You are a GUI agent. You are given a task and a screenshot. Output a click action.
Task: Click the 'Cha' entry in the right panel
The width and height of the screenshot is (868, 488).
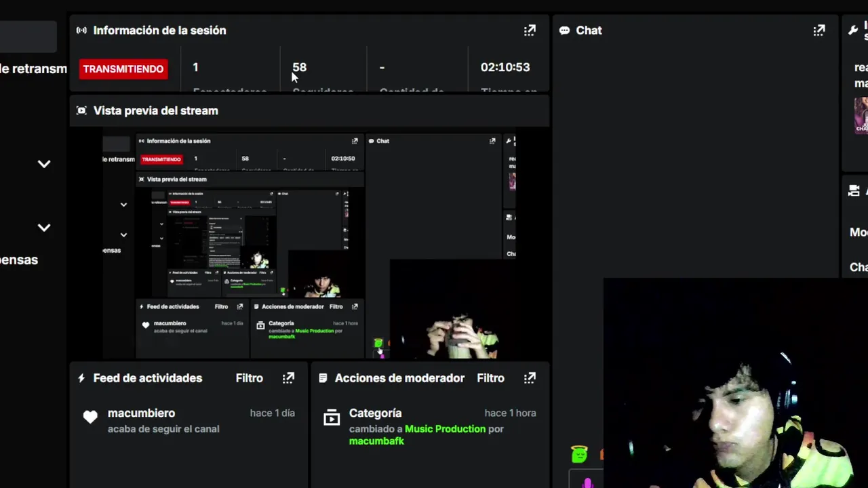pyautogui.click(x=859, y=267)
